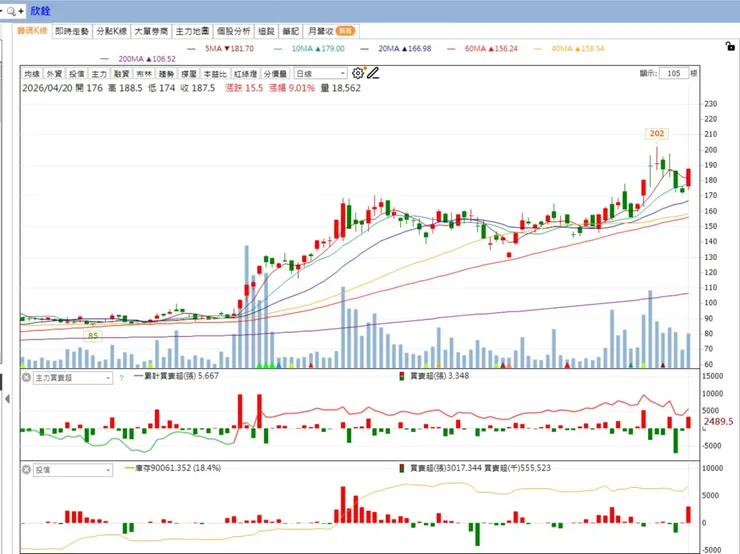Toggle the 紅綠燈 traffic light overlay

pos(245,74)
